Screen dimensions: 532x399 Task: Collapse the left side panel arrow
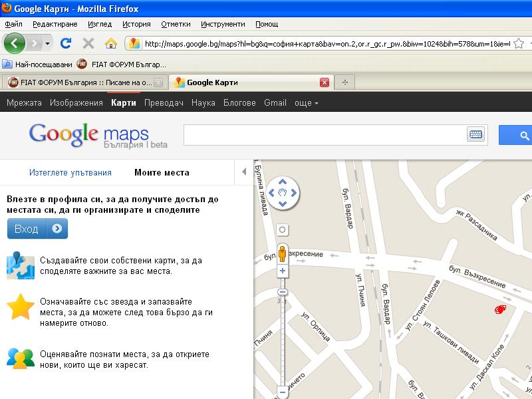point(244,172)
